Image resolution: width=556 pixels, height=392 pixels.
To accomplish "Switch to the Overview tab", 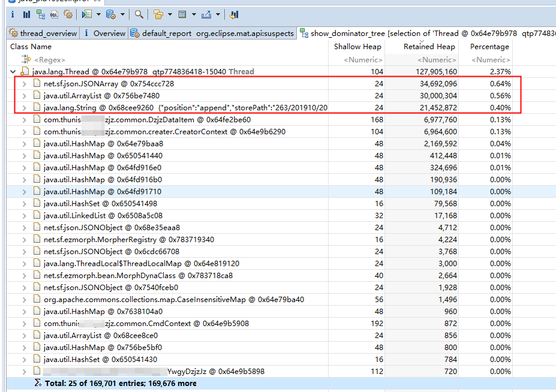I will coord(104,34).
